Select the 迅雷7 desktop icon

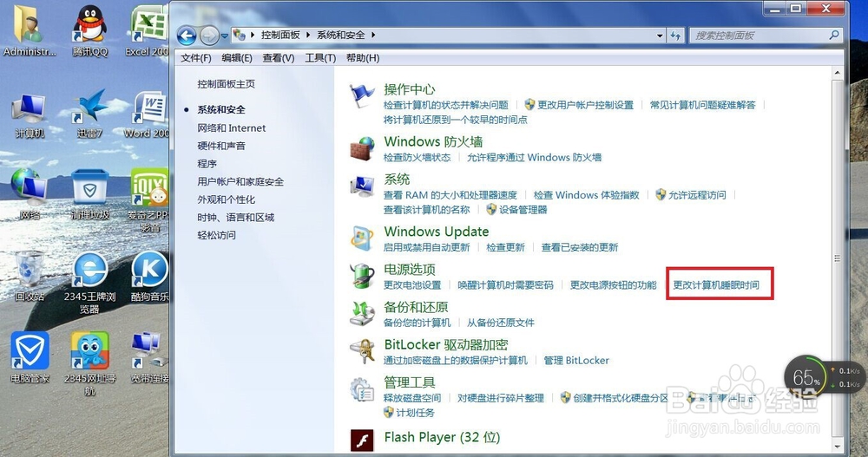point(89,113)
